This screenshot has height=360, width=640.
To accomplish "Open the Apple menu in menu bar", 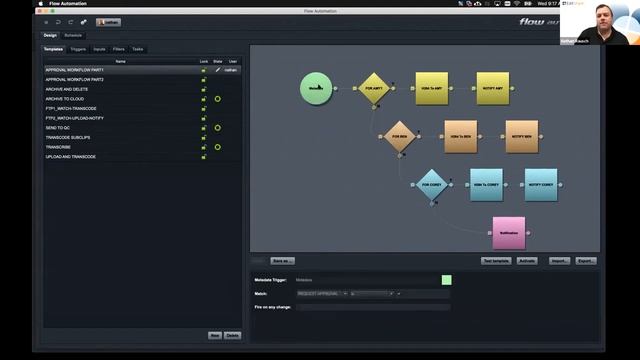I will pos(40,3).
